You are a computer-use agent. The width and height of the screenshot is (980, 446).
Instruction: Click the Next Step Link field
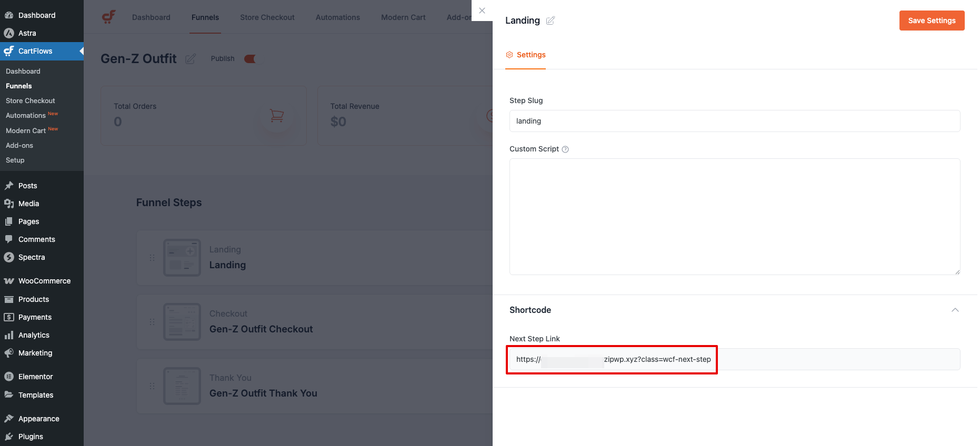click(x=735, y=359)
